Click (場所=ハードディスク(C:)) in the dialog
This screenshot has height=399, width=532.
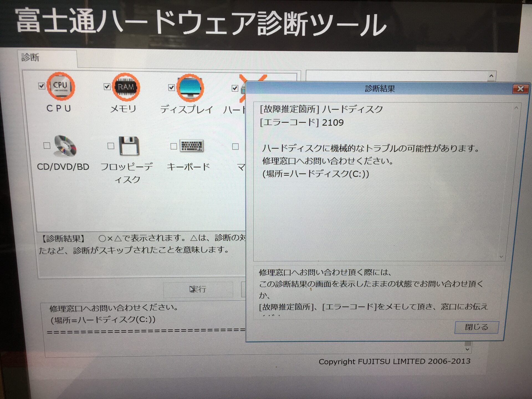coord(316,174)
